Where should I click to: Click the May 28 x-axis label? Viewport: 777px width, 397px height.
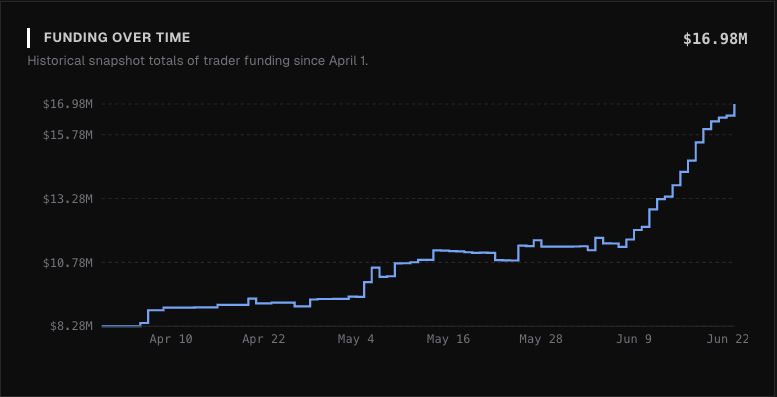(541, 339)
